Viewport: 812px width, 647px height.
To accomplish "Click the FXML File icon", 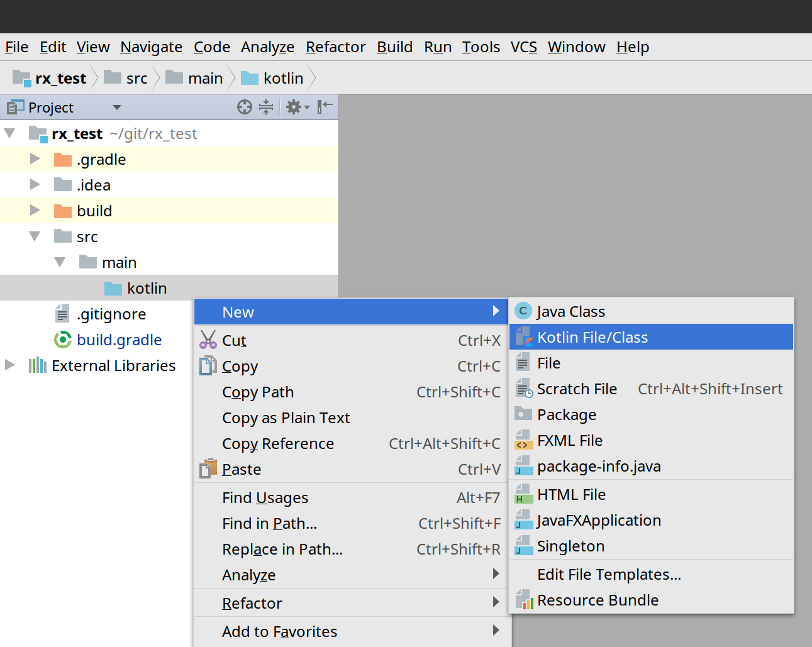I will coord(523,440).
